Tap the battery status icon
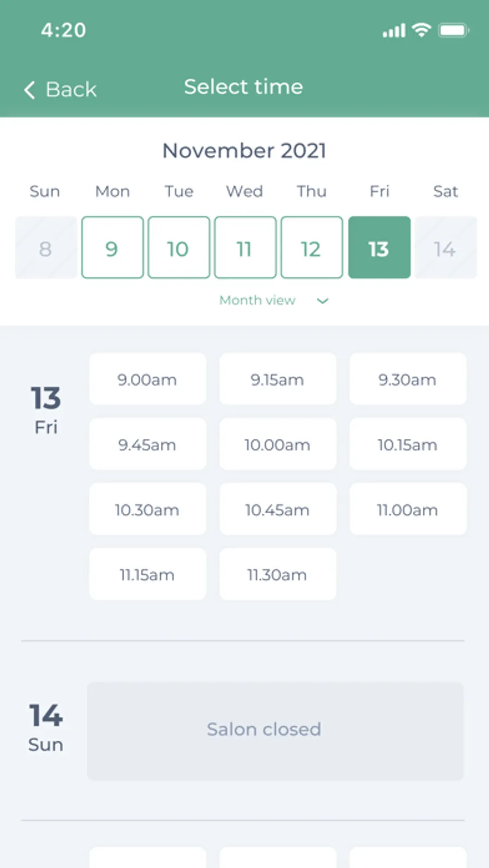The height and width of the screenshot is (868, 489). pos(454,30)
